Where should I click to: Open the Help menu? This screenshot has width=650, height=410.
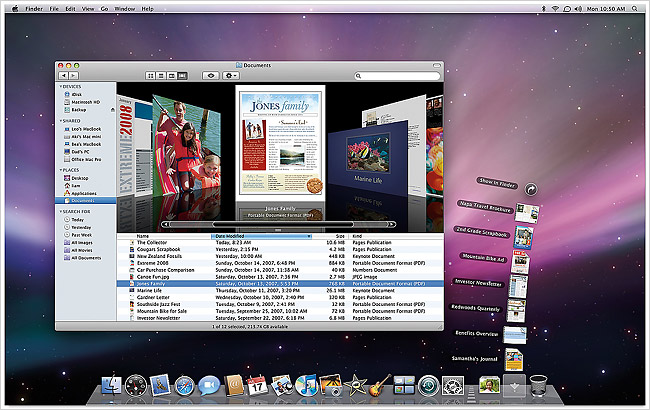click(148, 8)
